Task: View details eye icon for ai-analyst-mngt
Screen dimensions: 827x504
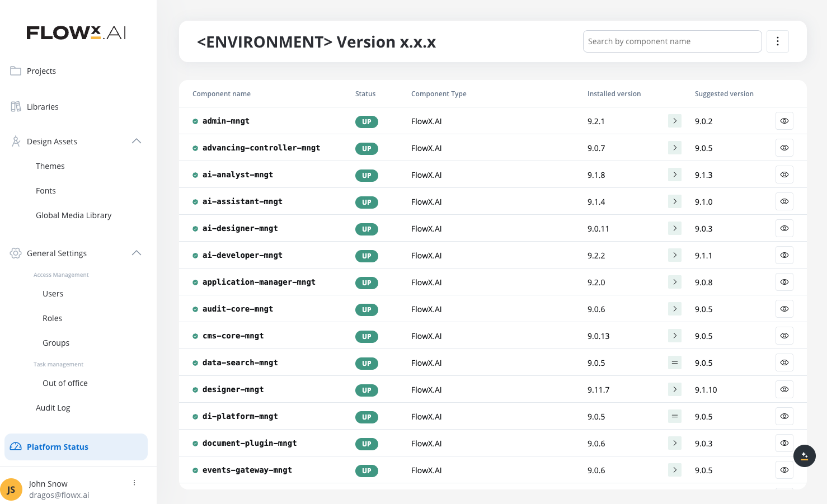Action: tap(784, 175)
